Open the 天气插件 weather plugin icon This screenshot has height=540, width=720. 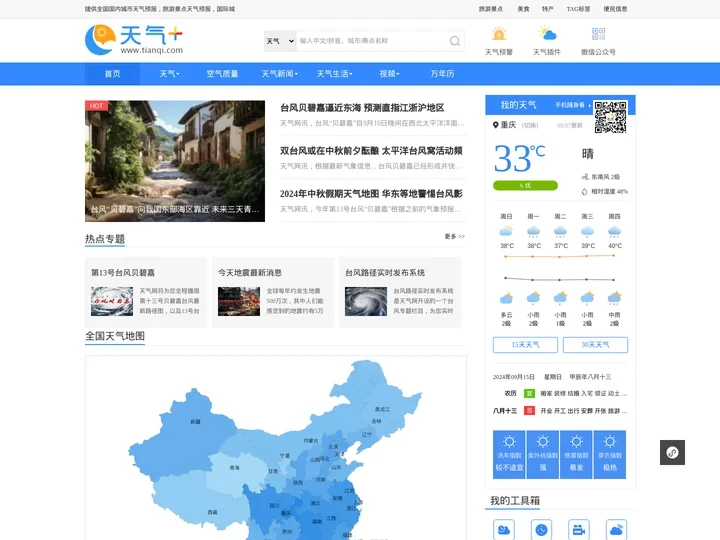coord(547,34)
